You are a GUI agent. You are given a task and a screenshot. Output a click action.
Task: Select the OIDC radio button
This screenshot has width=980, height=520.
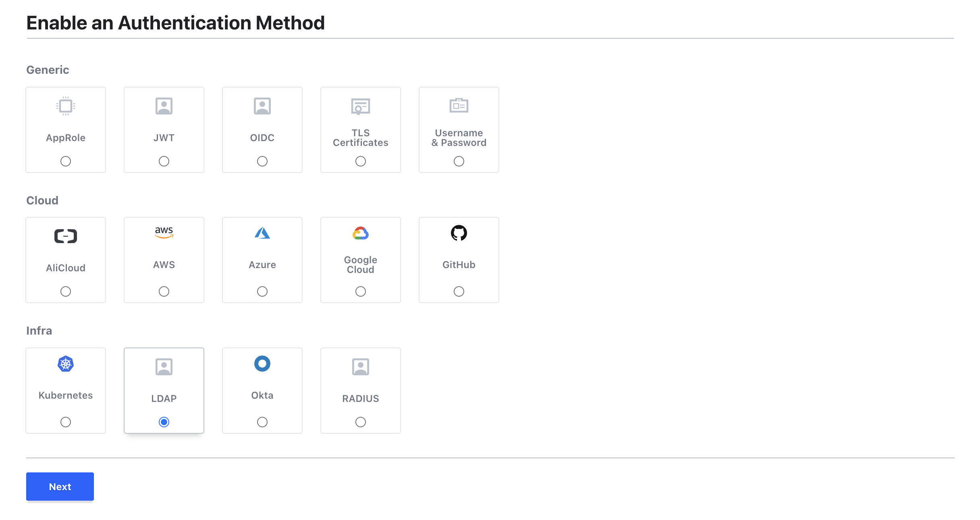click(x=262, y=161)
